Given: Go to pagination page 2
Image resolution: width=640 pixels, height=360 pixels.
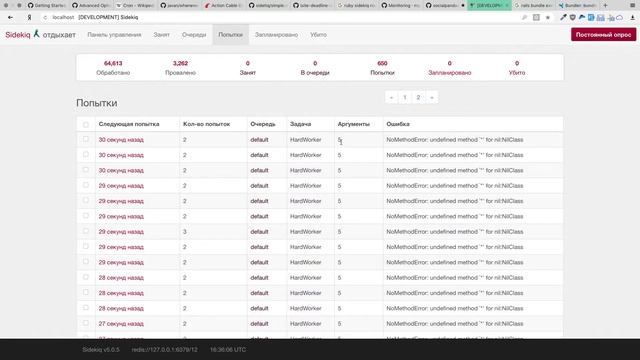Looking at the screenshot, I should click(x=418, y=98).
